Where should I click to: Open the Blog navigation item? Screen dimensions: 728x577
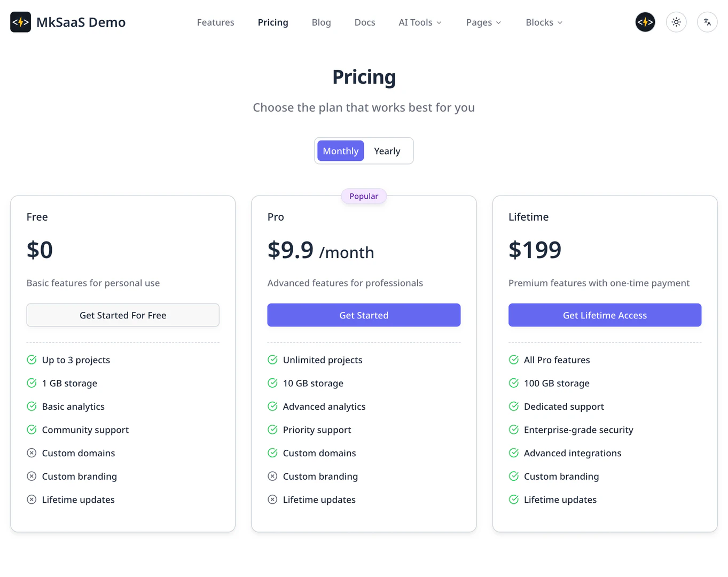pos(321,22)
